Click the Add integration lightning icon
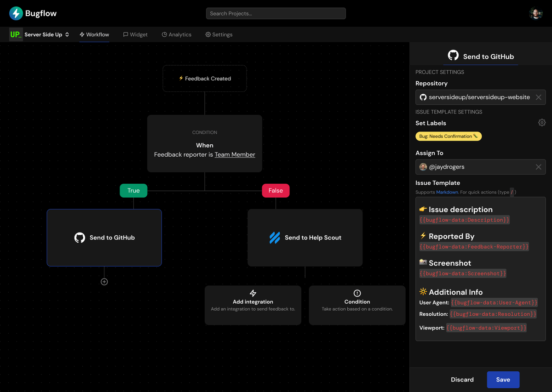Screen dimensions: 552x392 pyautogui.click(x=253, y=294)
